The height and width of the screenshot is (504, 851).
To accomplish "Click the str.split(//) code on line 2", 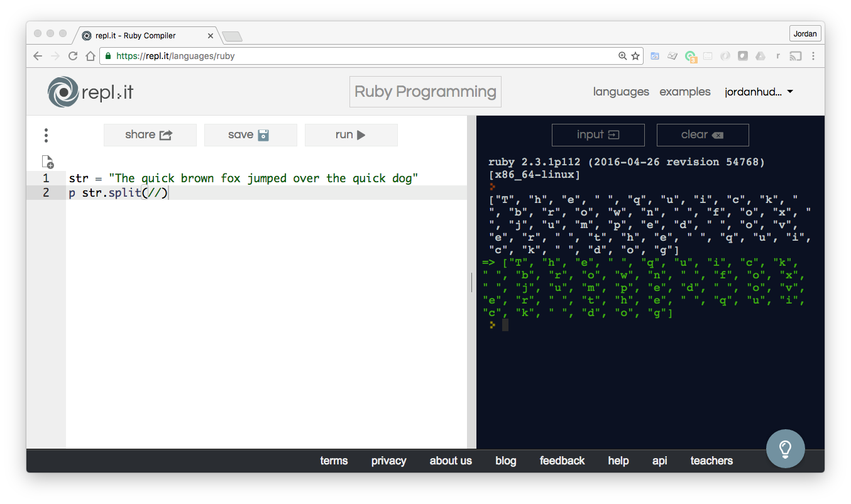I will coord(125,193).
